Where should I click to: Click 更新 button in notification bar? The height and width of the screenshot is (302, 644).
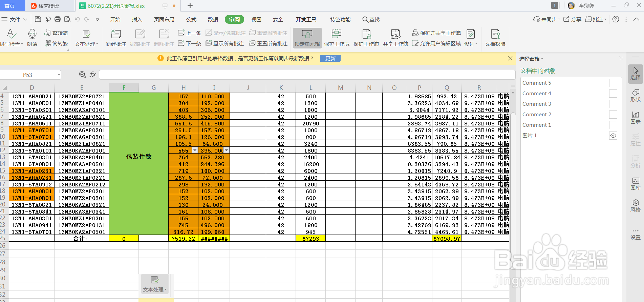click(x=330, y=59)
